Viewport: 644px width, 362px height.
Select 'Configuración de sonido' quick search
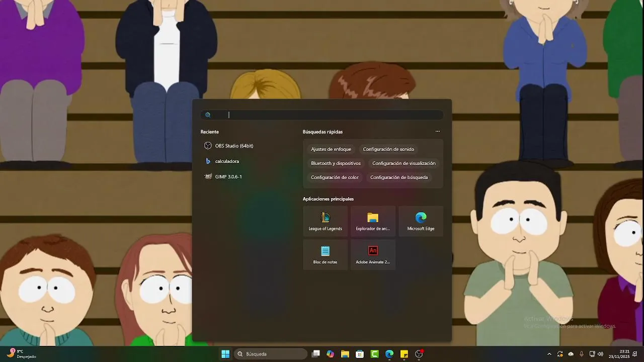(x=388, y=149)
